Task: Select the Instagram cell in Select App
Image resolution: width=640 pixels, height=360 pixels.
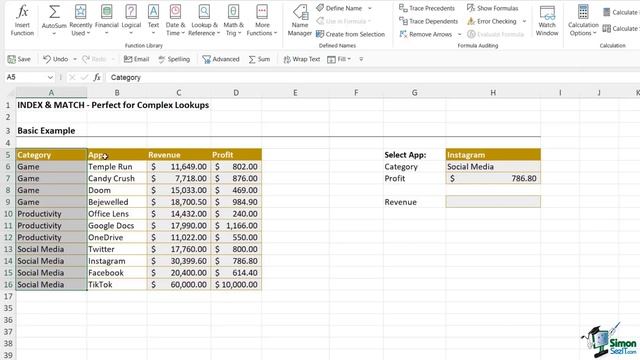Action: tap(493, 155)
